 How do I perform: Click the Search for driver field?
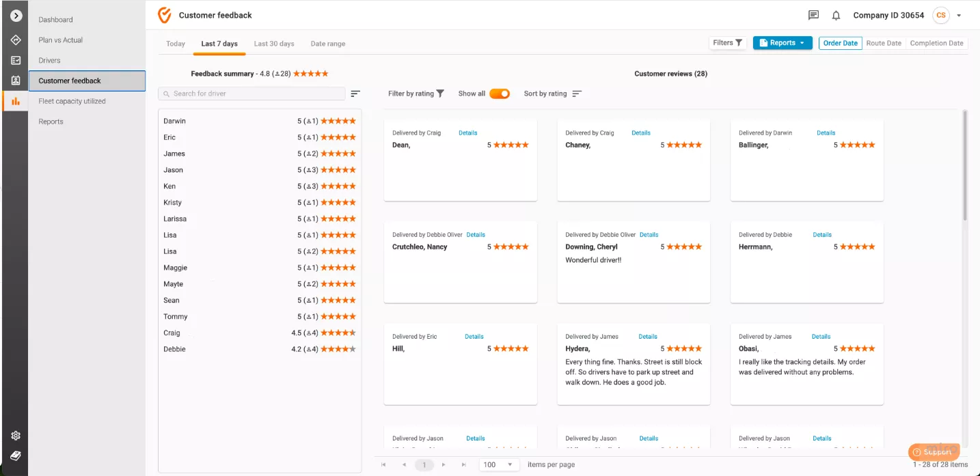coord(251,94)
